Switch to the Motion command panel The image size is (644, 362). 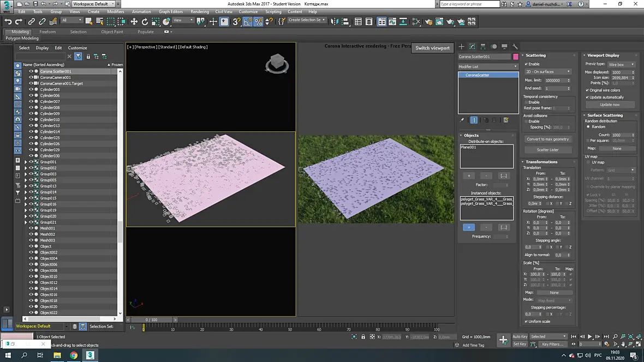[x=494, y=46]
